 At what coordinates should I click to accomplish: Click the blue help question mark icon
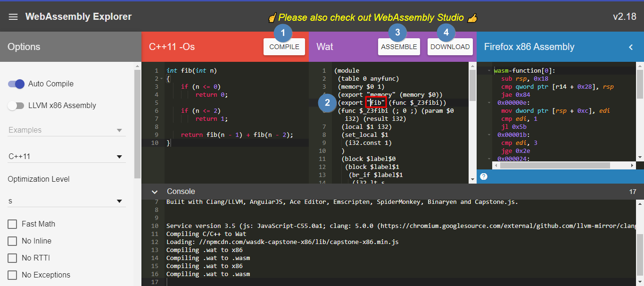click(x=483, y=177)
